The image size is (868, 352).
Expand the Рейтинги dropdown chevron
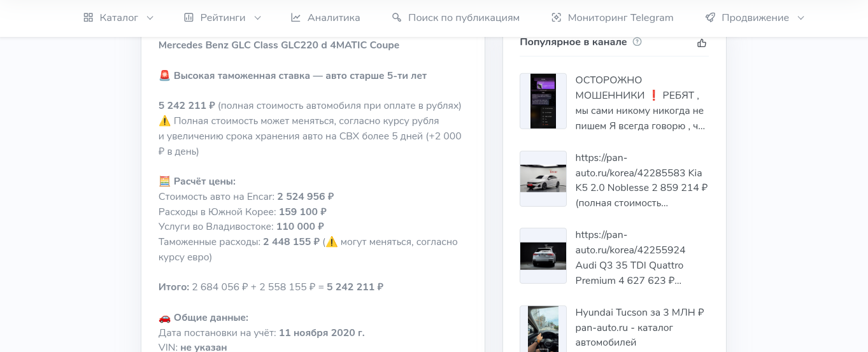[257, 18]
